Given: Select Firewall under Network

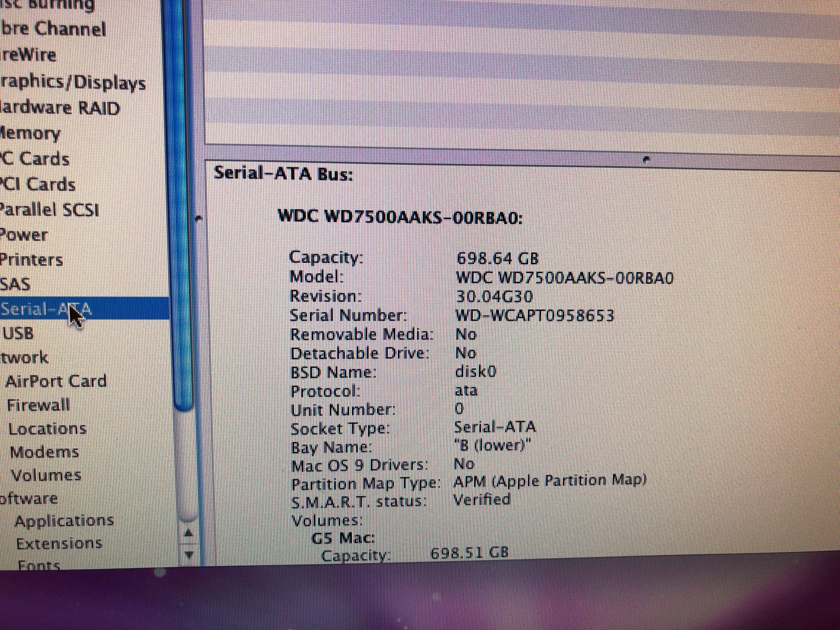Looking at the screenshot, I should 38,405.
